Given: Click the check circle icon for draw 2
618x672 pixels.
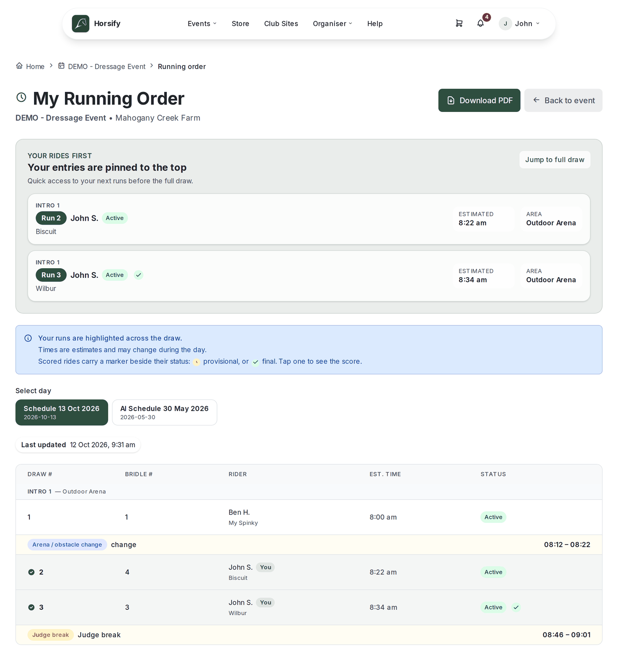Looking at the screenshot, I should (31, 572).
